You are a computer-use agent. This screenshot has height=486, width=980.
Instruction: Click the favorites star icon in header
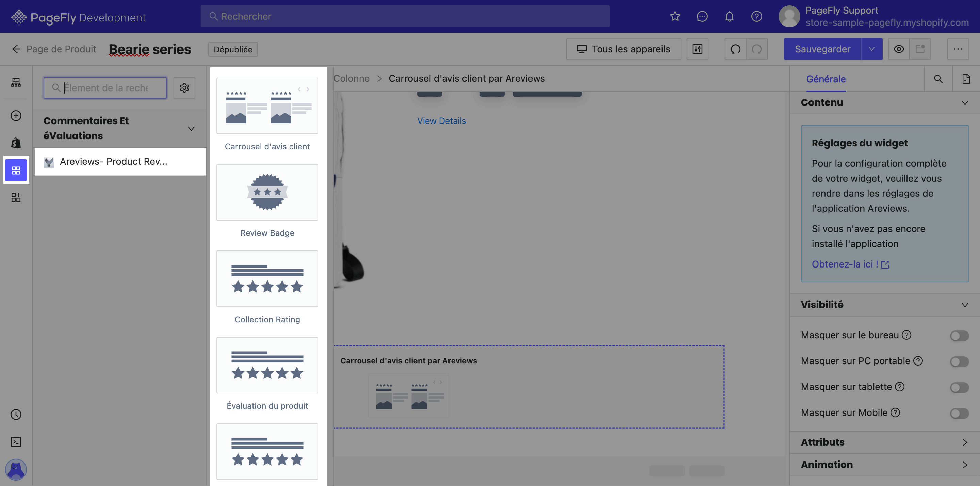(675, 16)
